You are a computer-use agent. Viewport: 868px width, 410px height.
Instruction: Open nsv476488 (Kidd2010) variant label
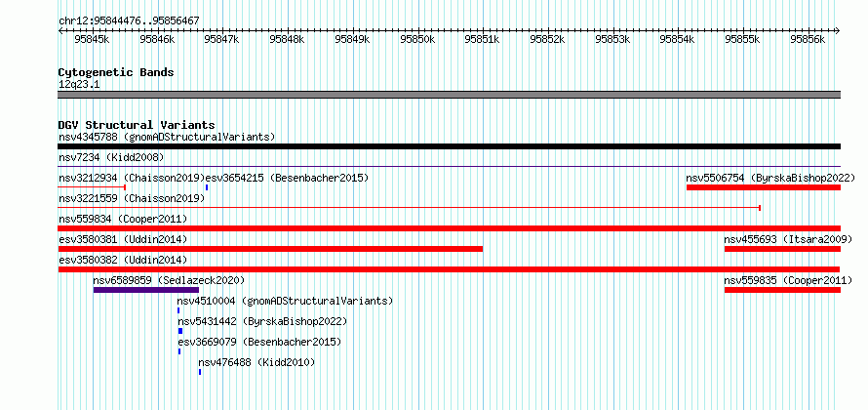tap(256, 362)
